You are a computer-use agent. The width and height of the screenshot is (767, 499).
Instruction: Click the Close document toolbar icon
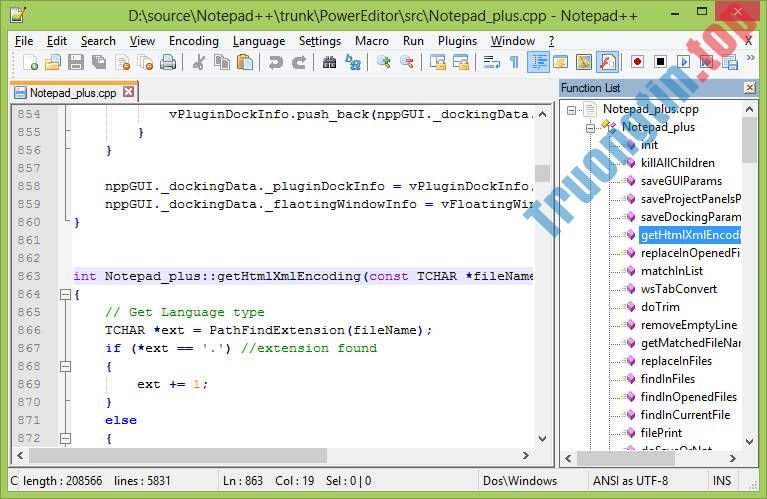pyautogui.click(x=122, y=63)
